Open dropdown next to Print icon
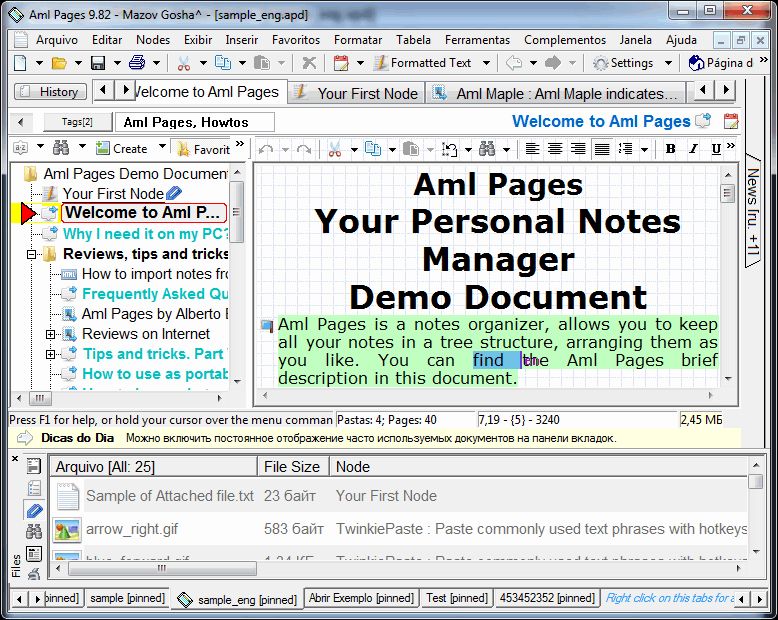Screen dimensions: 778x620 point(156,63)
